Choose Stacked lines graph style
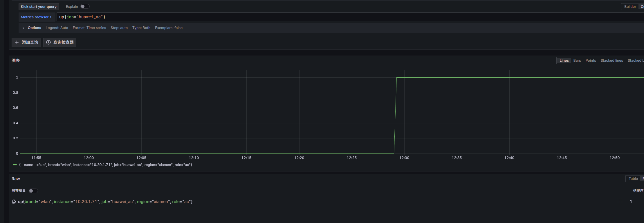644x223 pixels. tap(612, 61)
